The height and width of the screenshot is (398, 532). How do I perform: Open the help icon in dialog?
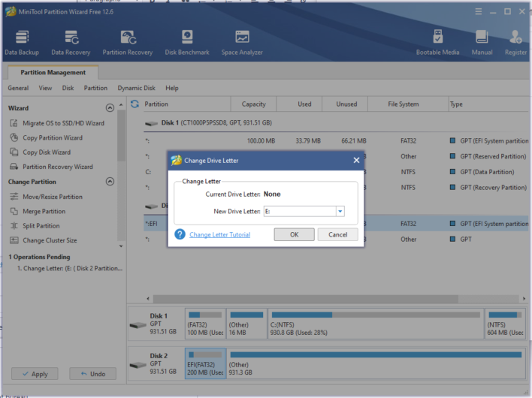point(180,234)
